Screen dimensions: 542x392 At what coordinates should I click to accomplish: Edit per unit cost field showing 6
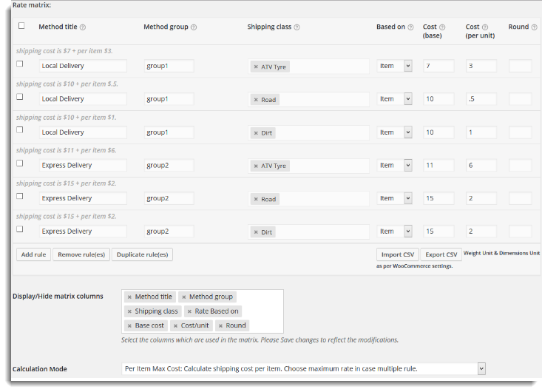pos(481,165)
